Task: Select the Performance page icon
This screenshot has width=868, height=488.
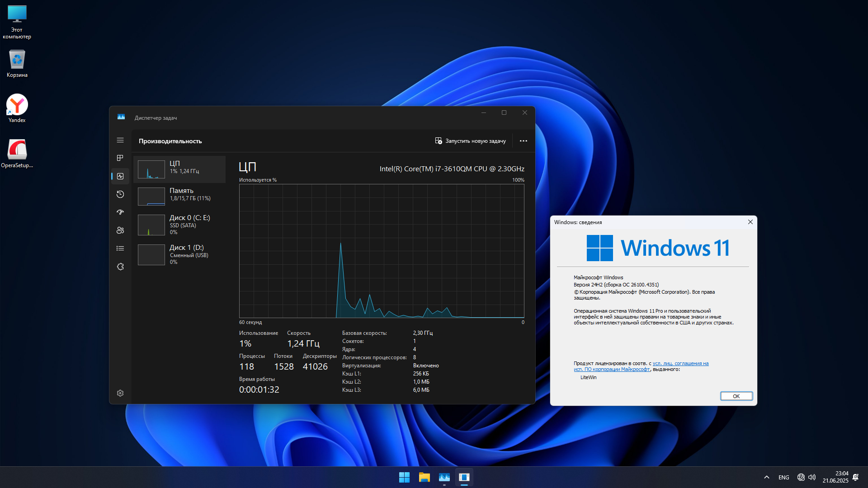Action: pyautogui.click(x=120, y=176)
